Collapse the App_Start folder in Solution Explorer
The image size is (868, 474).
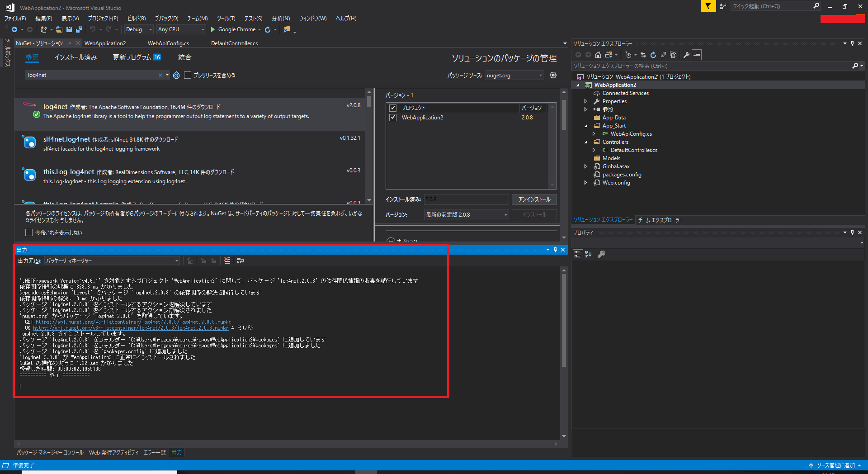tap(586, 126)
